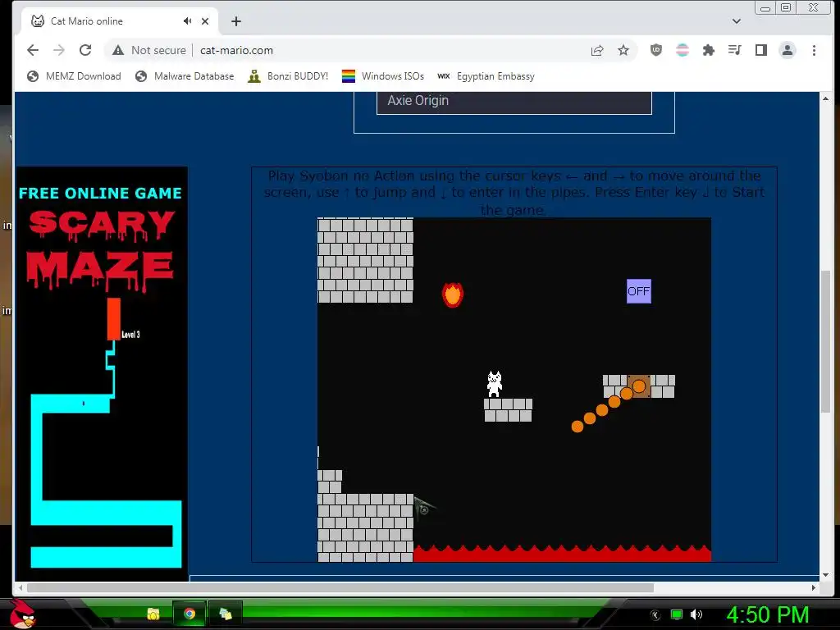Bookmark this page with the star

point(623,50)
